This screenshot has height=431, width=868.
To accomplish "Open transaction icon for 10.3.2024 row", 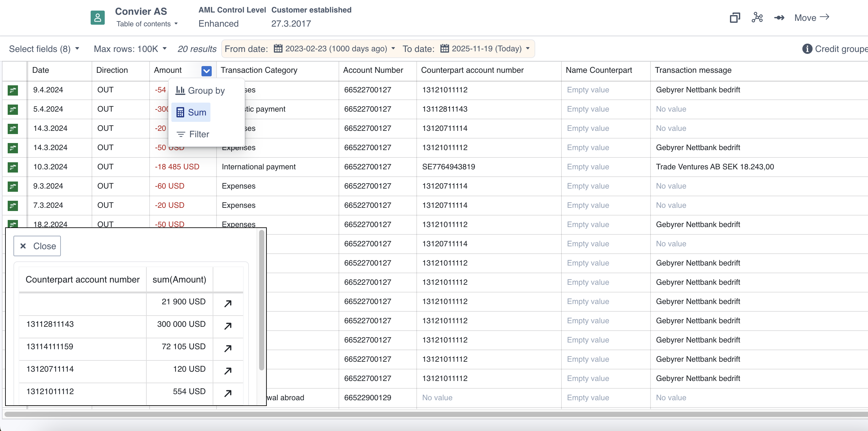I will click(x=13, y=167).
